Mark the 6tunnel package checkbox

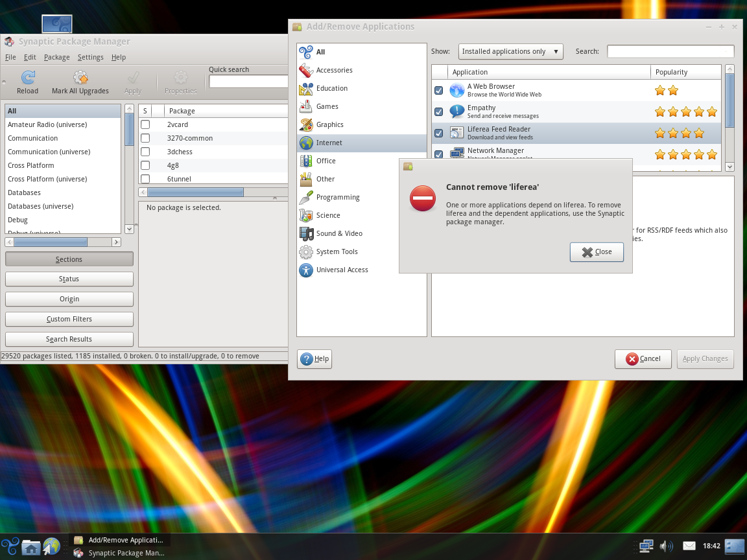(x=145, y=179)
